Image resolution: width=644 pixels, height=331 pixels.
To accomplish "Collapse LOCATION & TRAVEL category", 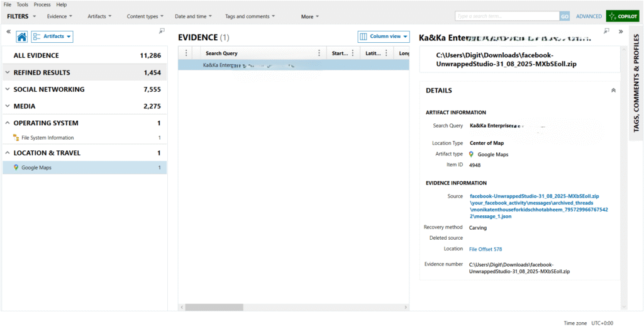I will [x=85, y=153].
